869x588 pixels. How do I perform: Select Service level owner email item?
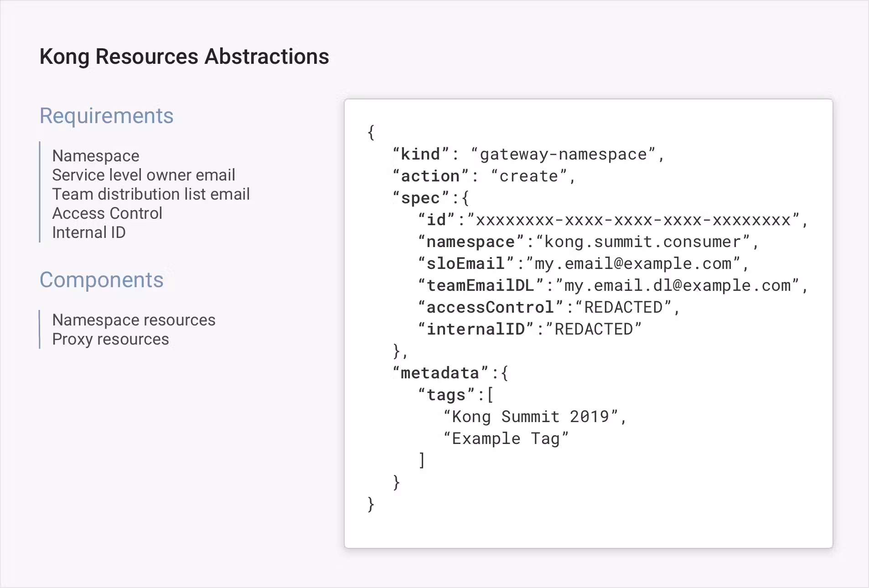pyautogui.click(x=144, y=175)
